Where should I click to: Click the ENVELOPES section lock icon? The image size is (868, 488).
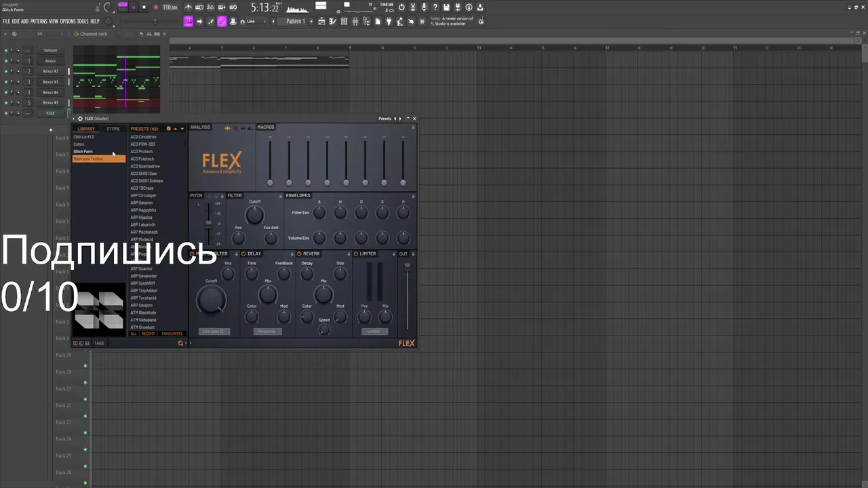click(413, 196)
